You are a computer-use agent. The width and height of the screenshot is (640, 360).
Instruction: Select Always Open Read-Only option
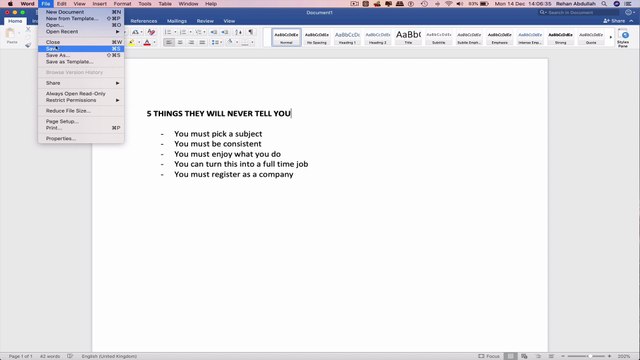pyautogui.click(x=81, y=93)
